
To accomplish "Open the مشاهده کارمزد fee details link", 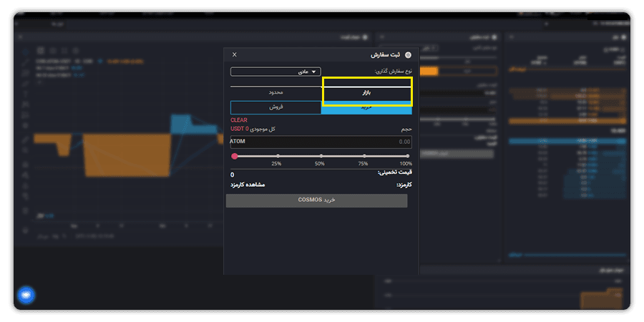I will click(248, 185).
